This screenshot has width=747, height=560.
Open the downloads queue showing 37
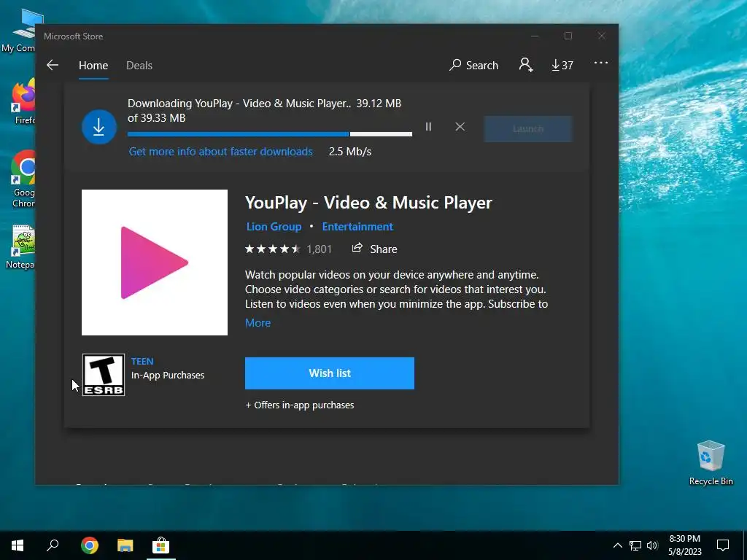click(x=562, y=65)
